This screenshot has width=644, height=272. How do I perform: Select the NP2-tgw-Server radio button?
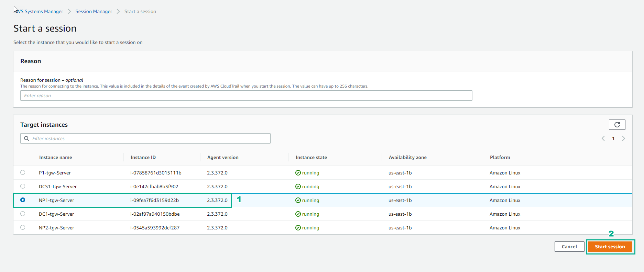(x=23, y=227)
